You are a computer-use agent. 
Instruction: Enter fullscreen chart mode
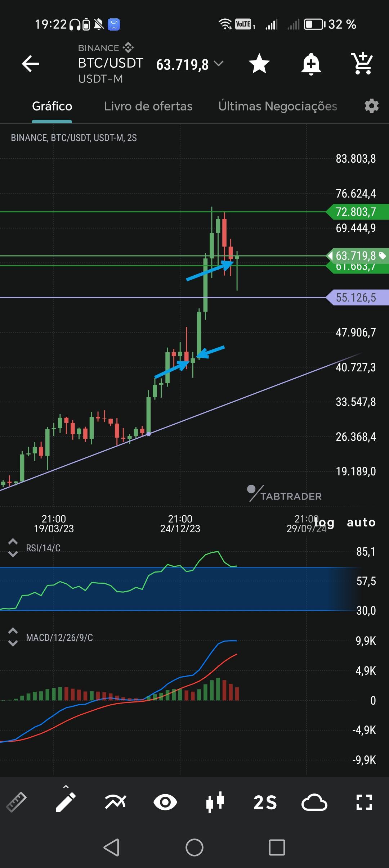click(x=364, y=802)
